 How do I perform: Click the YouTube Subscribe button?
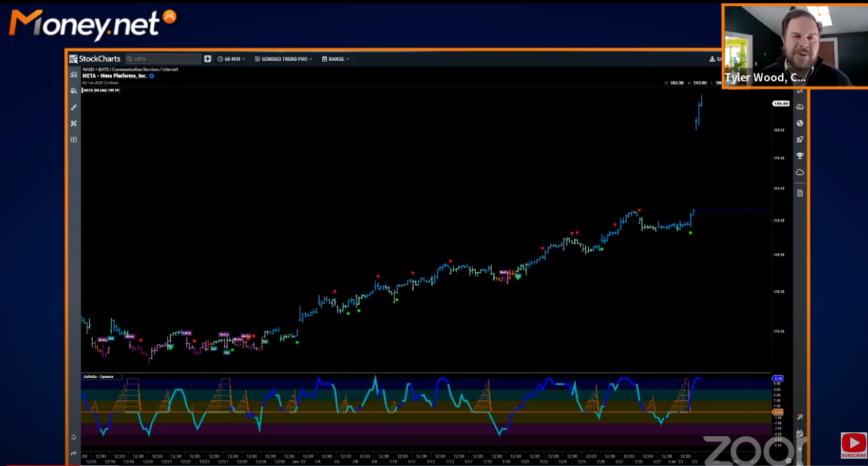click(854, 446)
